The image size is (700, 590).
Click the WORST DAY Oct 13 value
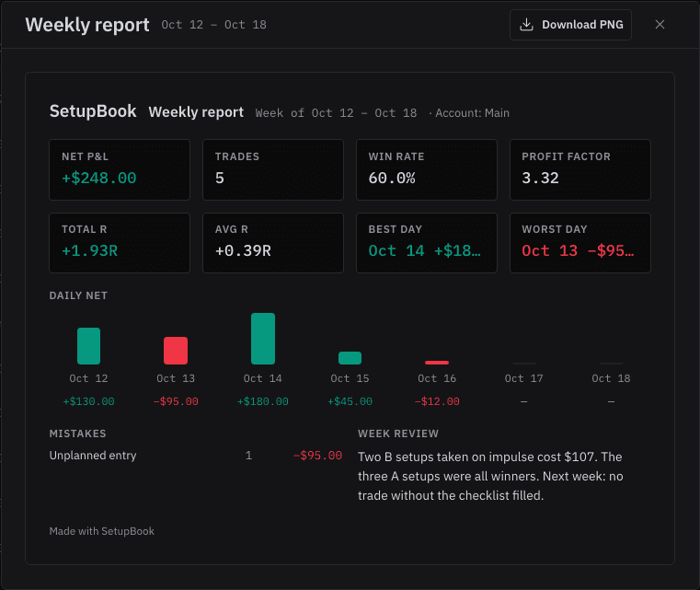(578, 250)
